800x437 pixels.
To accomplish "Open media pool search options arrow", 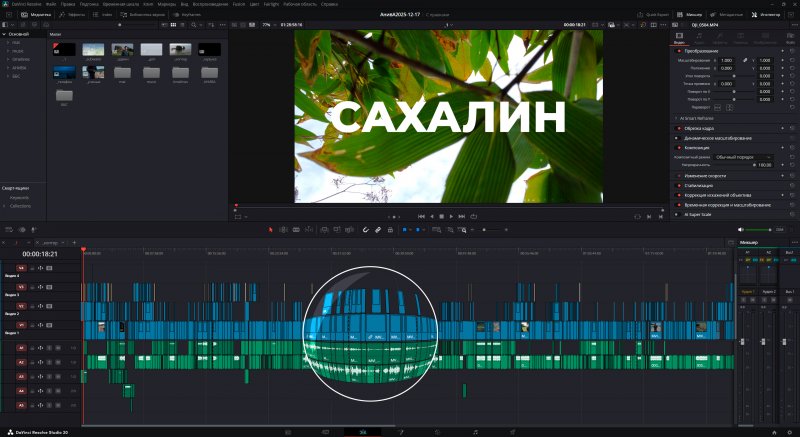I will coord(199,24).
